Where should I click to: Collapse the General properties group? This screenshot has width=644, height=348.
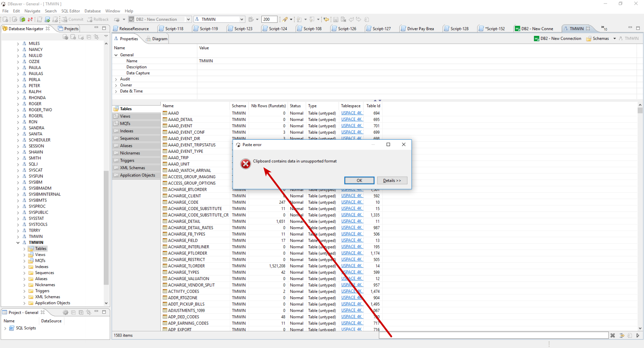[x=116, y=55]
